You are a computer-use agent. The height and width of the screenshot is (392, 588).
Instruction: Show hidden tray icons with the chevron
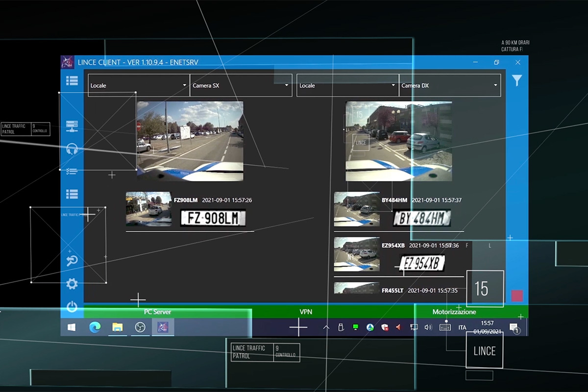click(x=326, y=327)
